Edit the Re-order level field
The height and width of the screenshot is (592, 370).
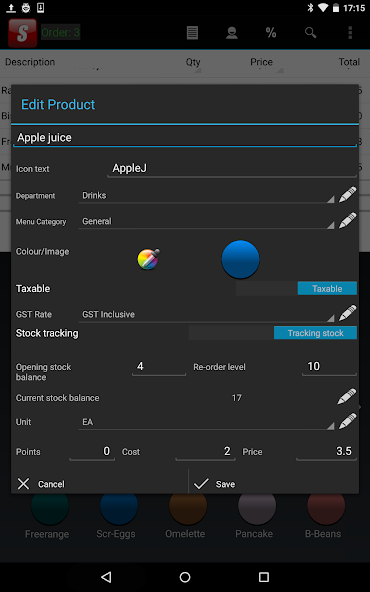point(329,367)
